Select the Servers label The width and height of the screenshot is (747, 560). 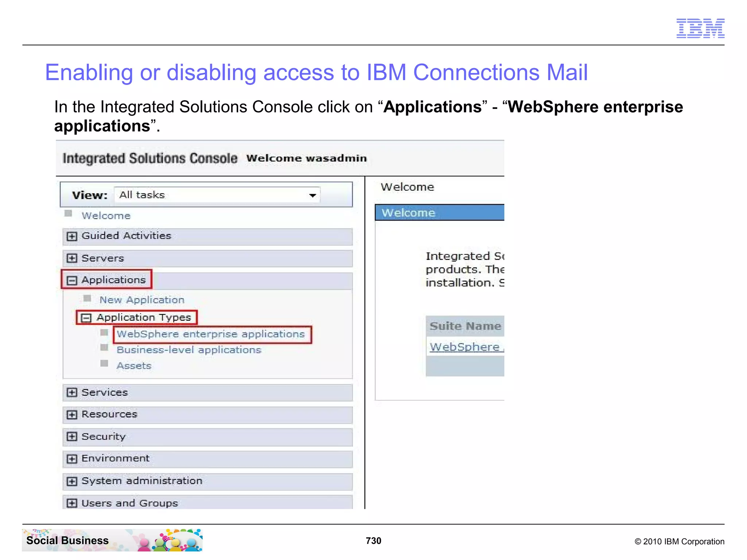click(103, 258)
